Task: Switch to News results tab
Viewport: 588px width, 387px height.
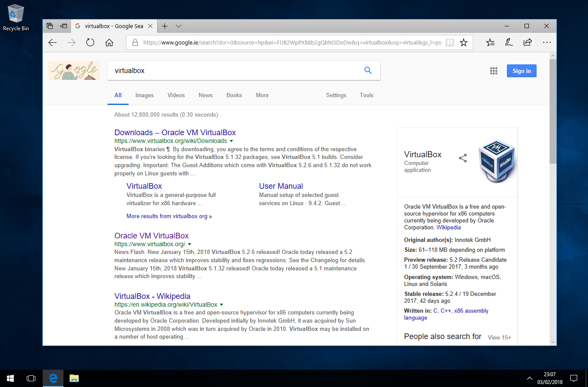Action: [x=205, y=95]
